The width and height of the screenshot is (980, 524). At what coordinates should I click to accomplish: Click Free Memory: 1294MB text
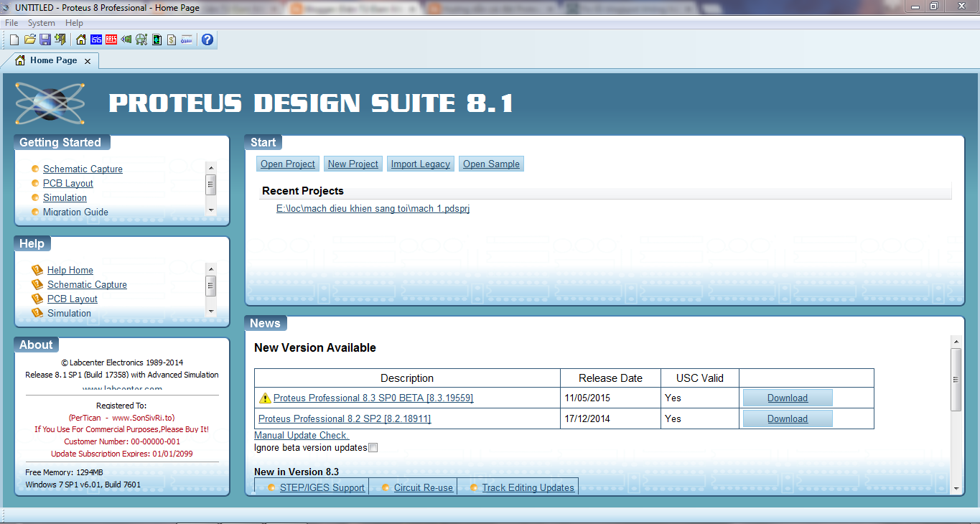tap(64, 472)
